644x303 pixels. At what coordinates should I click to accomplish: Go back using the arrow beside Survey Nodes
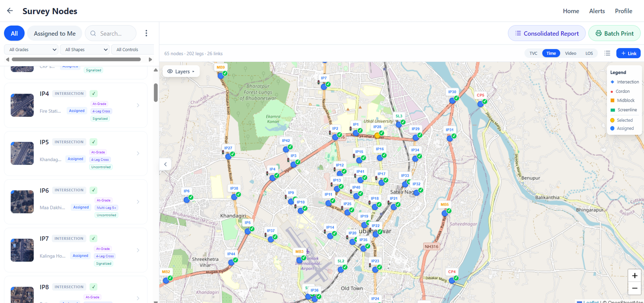(x=10, y=11)
